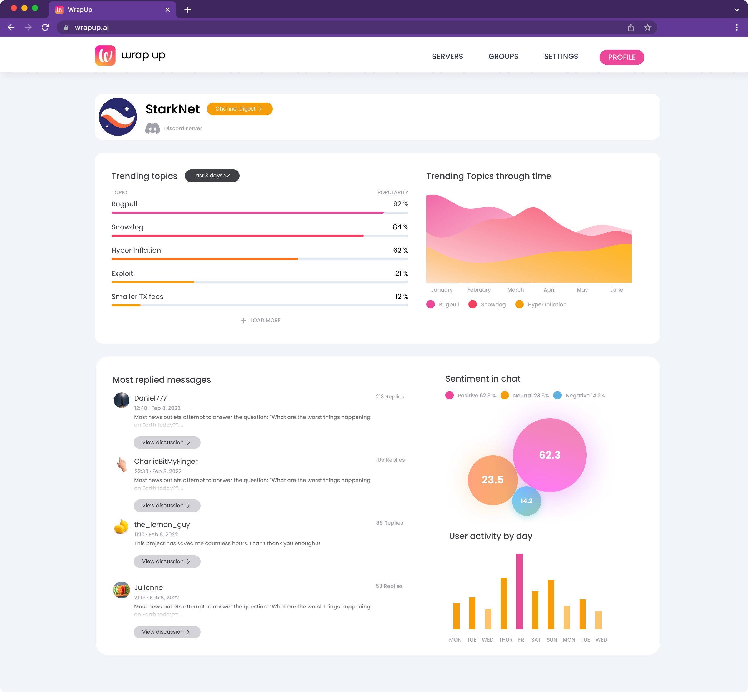The width and height of the screenshot is (748, 700).
Task: Click the Snowdog legend dot
Action: (x=473, y=304)
